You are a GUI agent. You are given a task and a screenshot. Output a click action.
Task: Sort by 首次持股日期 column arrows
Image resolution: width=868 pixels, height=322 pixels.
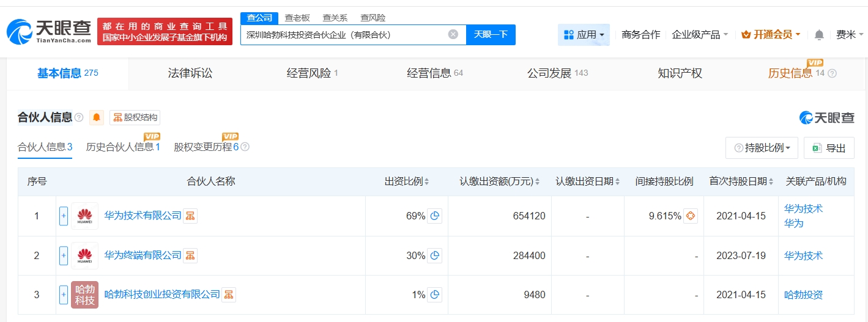click(772, 182)
